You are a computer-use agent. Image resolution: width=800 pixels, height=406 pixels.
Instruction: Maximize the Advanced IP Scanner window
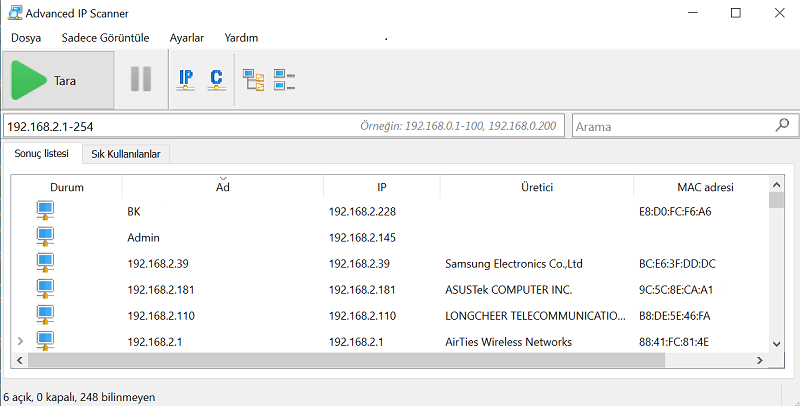(736, 13)
